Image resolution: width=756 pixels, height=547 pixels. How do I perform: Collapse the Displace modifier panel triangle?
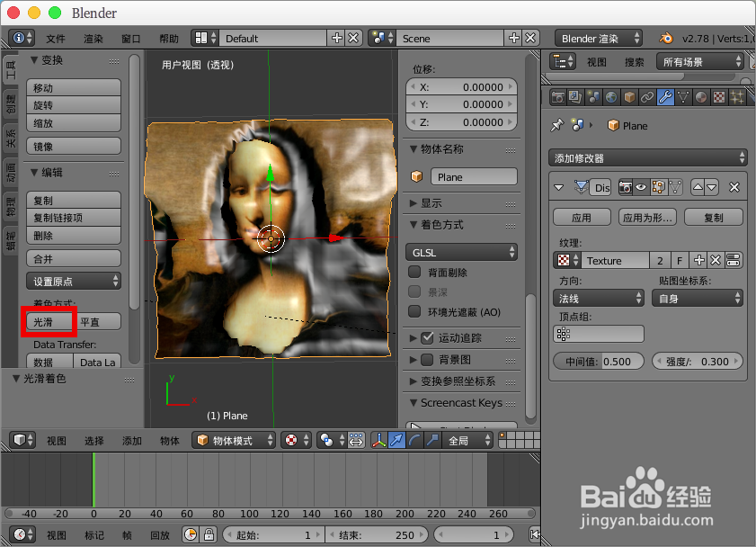[x=559, y=187]
